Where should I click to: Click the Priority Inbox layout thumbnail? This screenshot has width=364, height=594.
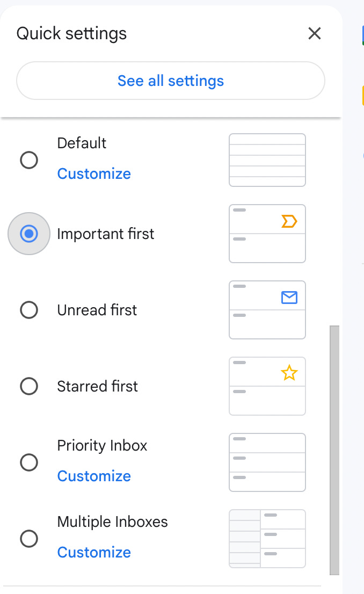click(x=267, y=462)
